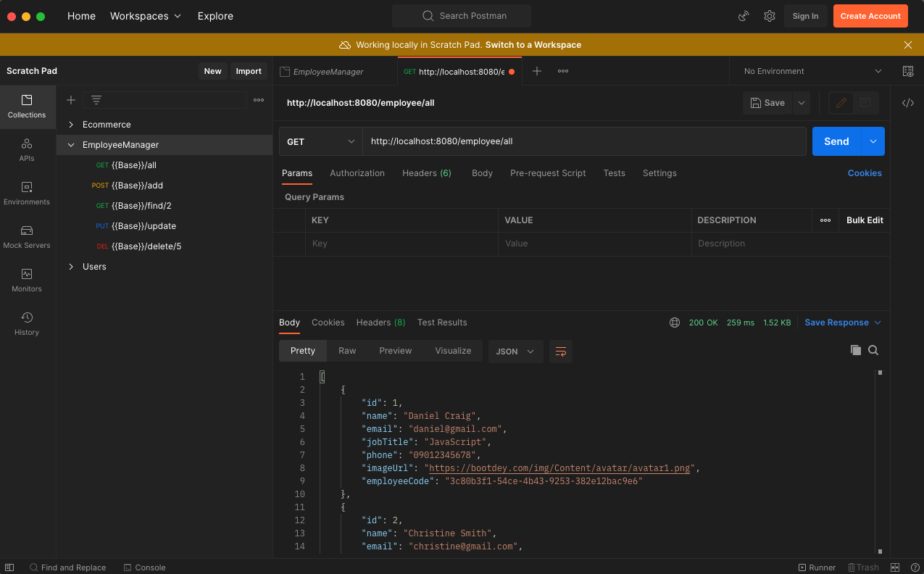Toggle the edit pencil mode button

841,103
